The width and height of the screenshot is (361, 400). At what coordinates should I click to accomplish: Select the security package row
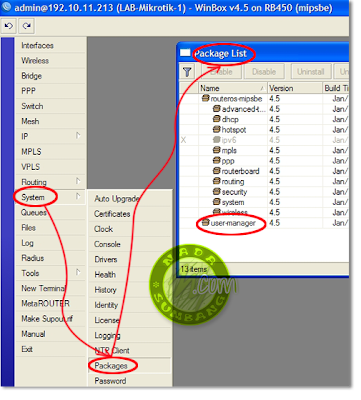(264, 192)
